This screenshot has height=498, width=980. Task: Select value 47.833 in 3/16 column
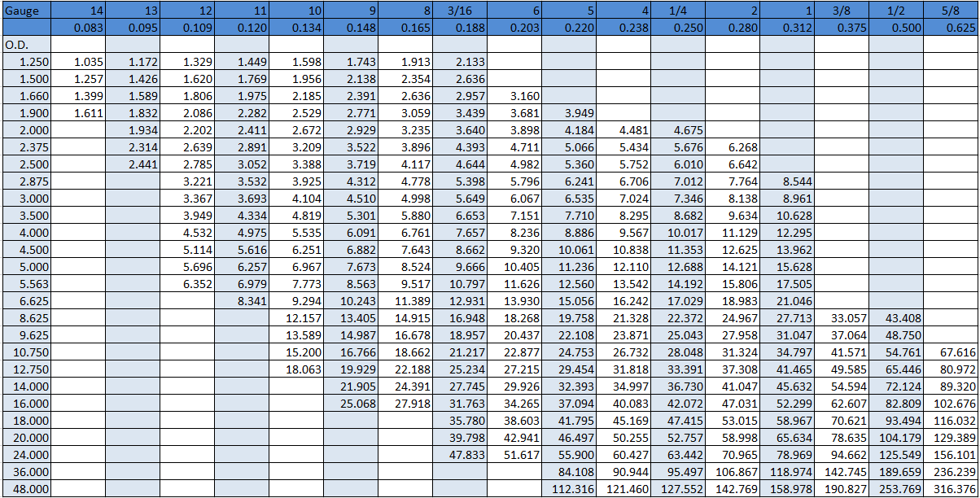point(459,455)
